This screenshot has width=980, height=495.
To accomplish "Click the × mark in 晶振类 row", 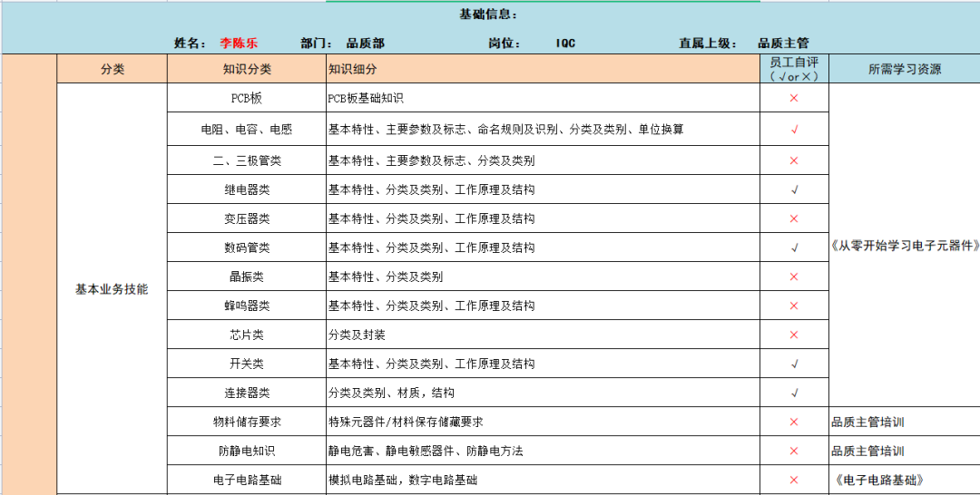I will tap(794, 277).
